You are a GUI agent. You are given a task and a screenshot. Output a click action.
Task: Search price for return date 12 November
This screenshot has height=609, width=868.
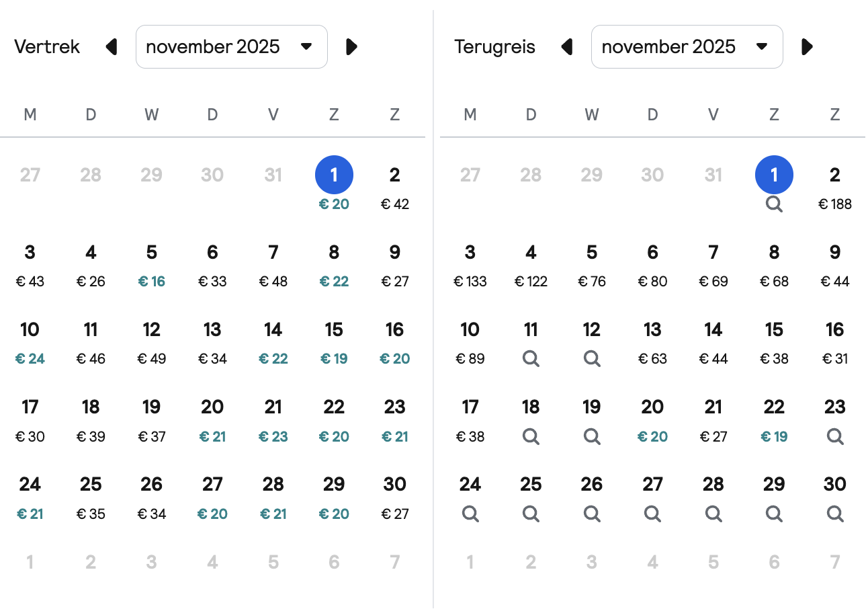(592, 358)
